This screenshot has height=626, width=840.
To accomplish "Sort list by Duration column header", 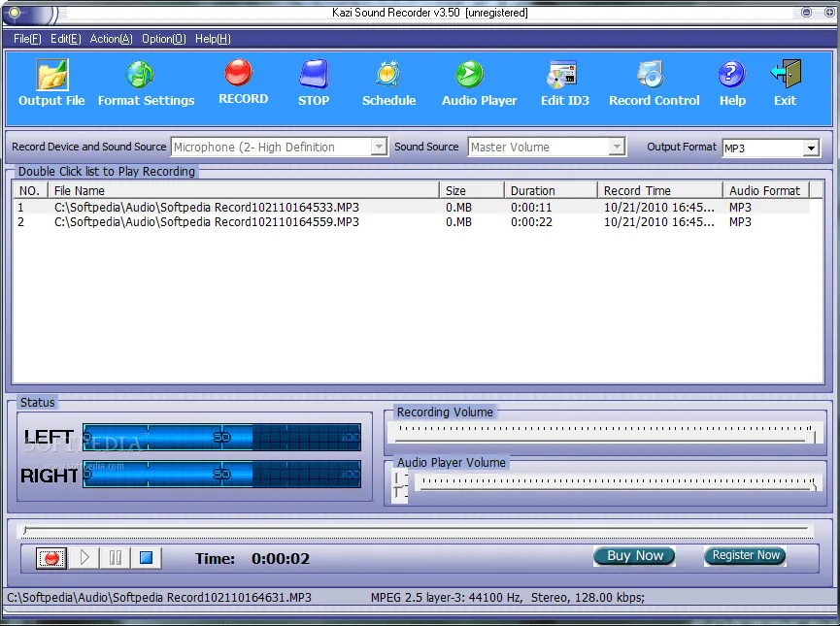I will pyautogui.click(x=551, y=190).
